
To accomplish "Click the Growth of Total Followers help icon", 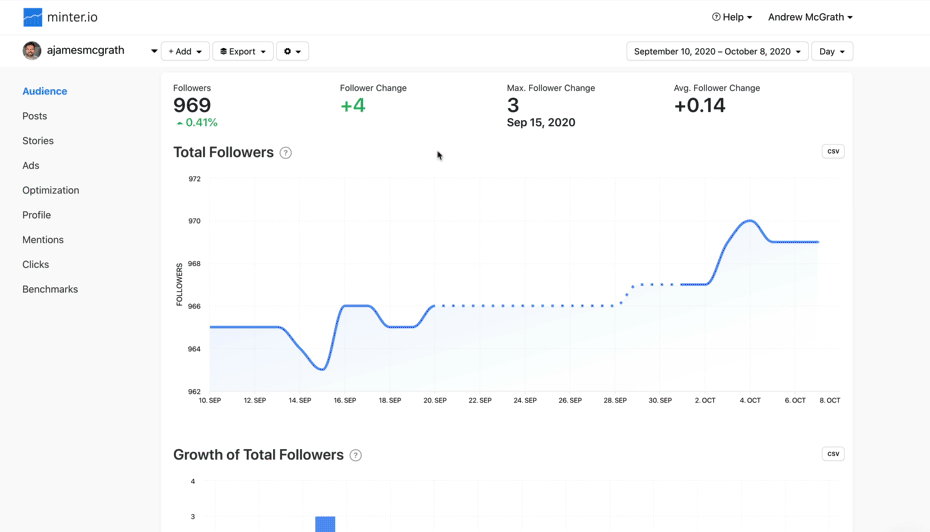I will [355, 455].
